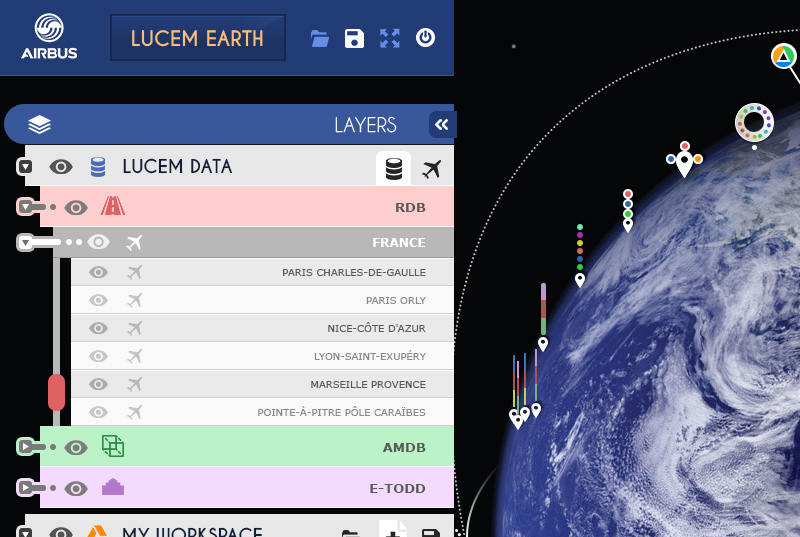Viewport: 800px width, 537px height.
Task: Toggle FRANCE group visibility eye
Action: click(98, 242)
